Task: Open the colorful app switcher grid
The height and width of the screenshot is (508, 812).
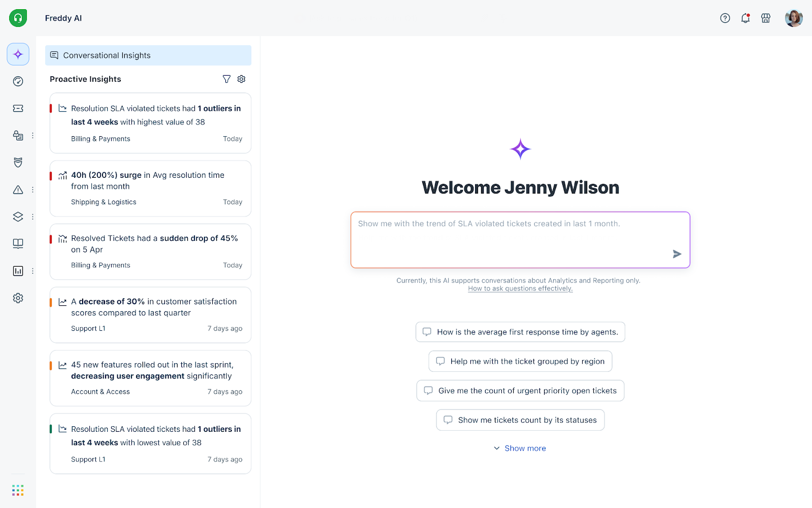Action: pyautogui.click(x=18, y=490)
